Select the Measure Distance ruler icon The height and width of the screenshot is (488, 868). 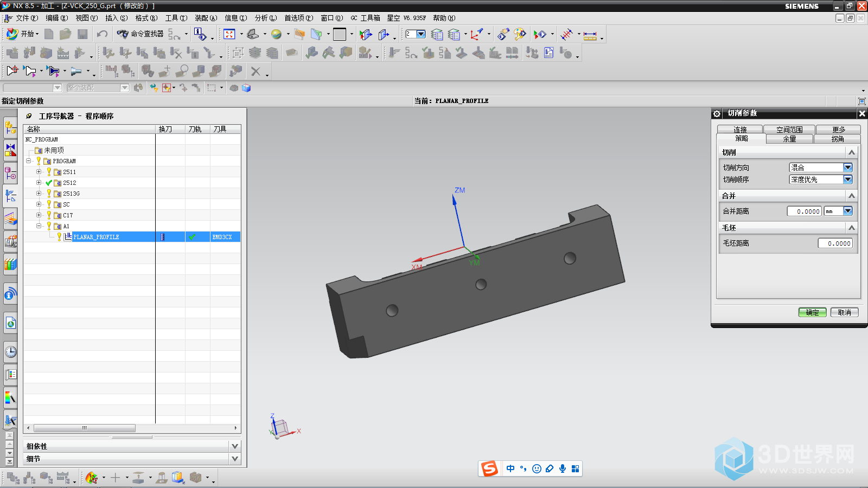(x=590, y=35)
